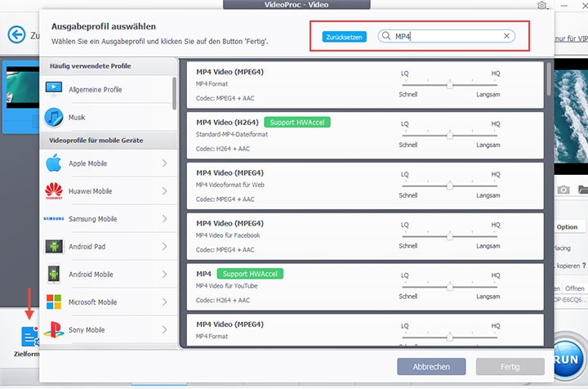The image size is (588, 389).
Task: Click the Sony PlayStation logo icon
Action: pyautogui.click(x=54, y=329)
